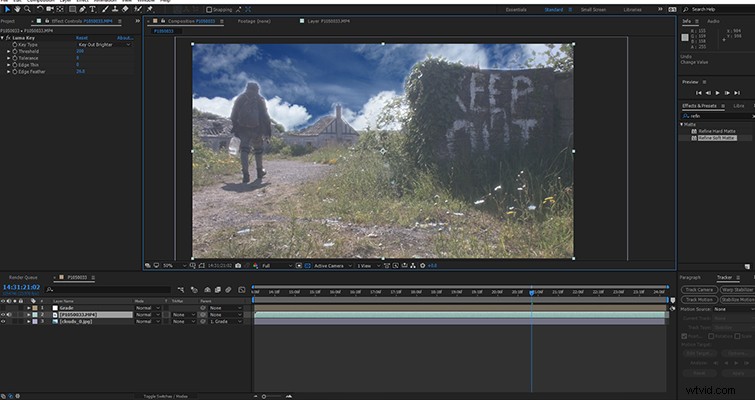Click Reset for Luma Key
Screen dimensions: 755x400
(82, 38)
